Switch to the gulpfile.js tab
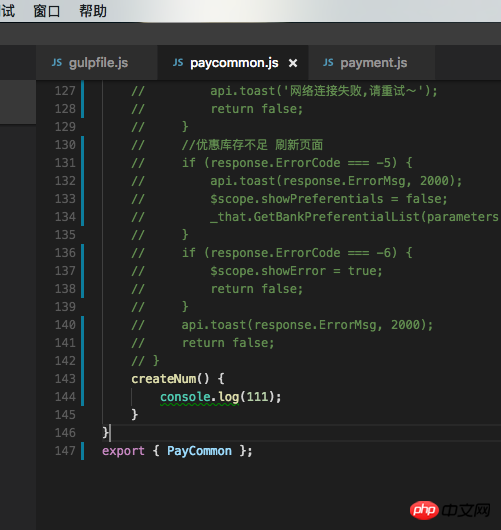 click(97, 63)
